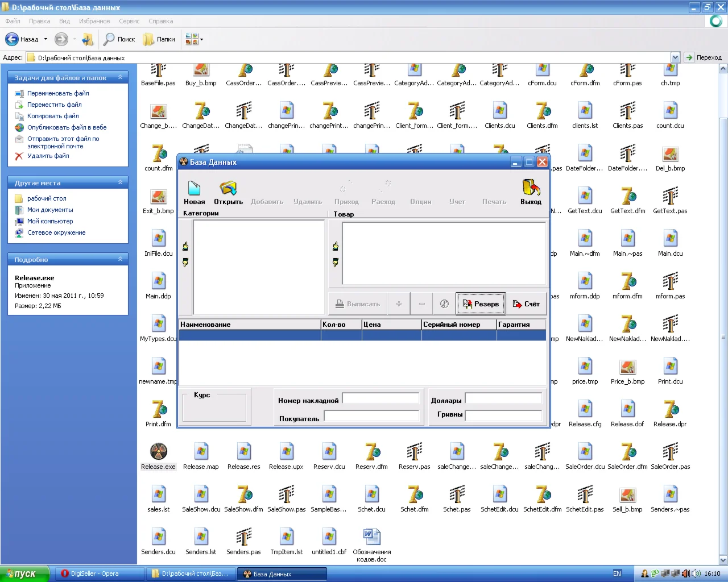Collapse the Другие места panel
The width and height of the screenshot is (728, 582).
pos(120,182)
